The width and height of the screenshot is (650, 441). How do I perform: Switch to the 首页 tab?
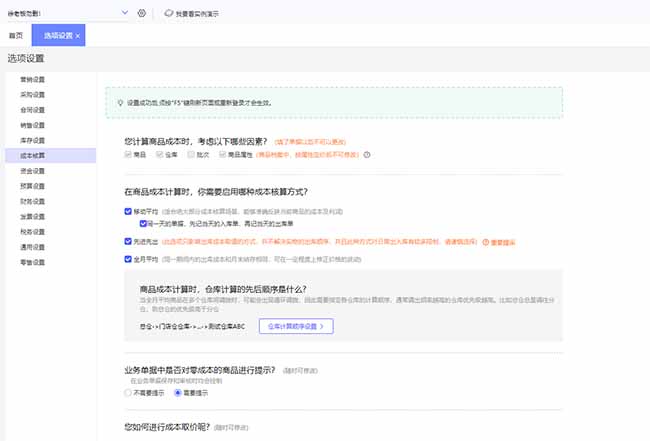[x=15, y=36]
